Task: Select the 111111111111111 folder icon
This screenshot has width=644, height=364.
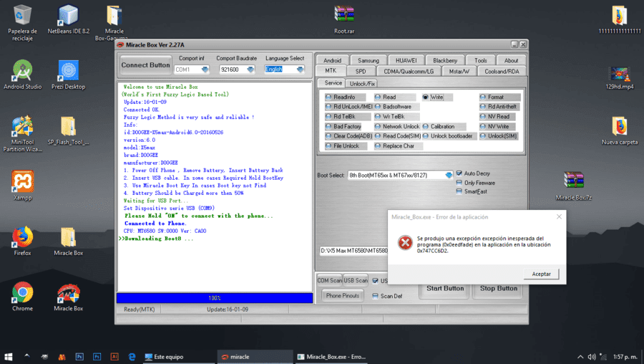Action: (x=620, y=19)
